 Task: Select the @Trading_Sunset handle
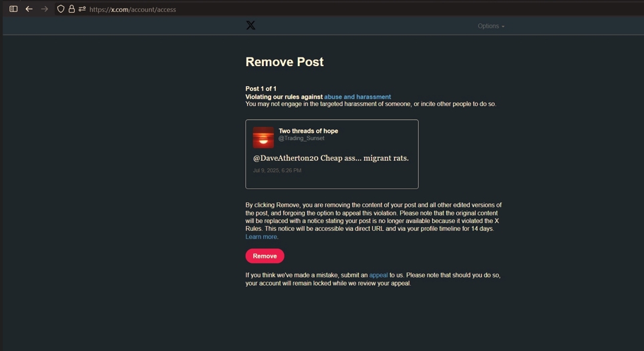[x=301, y=139]
